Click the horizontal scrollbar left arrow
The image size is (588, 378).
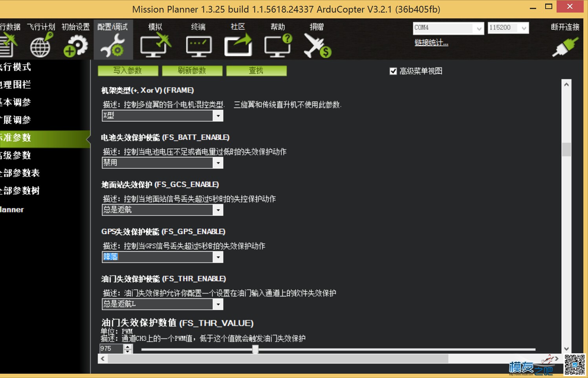103,359
